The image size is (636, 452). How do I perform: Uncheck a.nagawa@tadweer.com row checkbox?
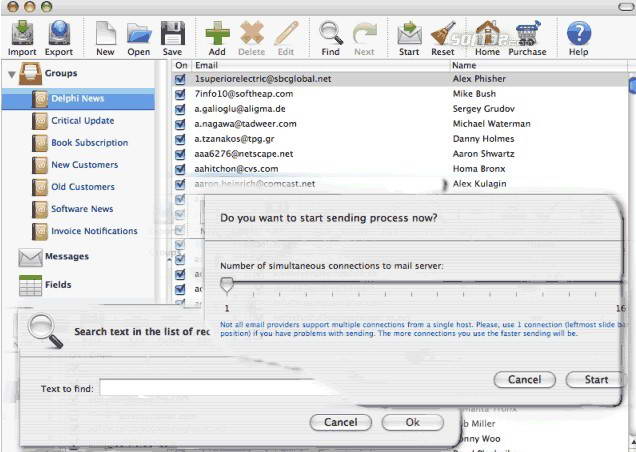point(180,125)
